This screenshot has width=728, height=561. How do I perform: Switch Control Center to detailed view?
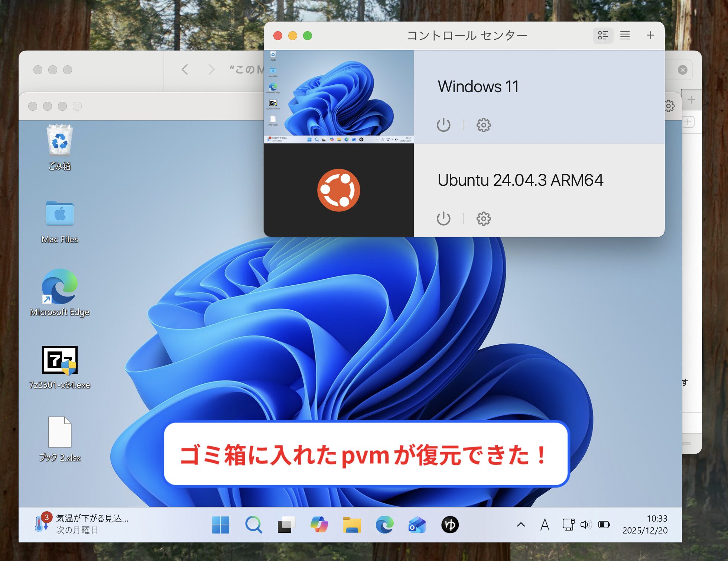(602, 36)
